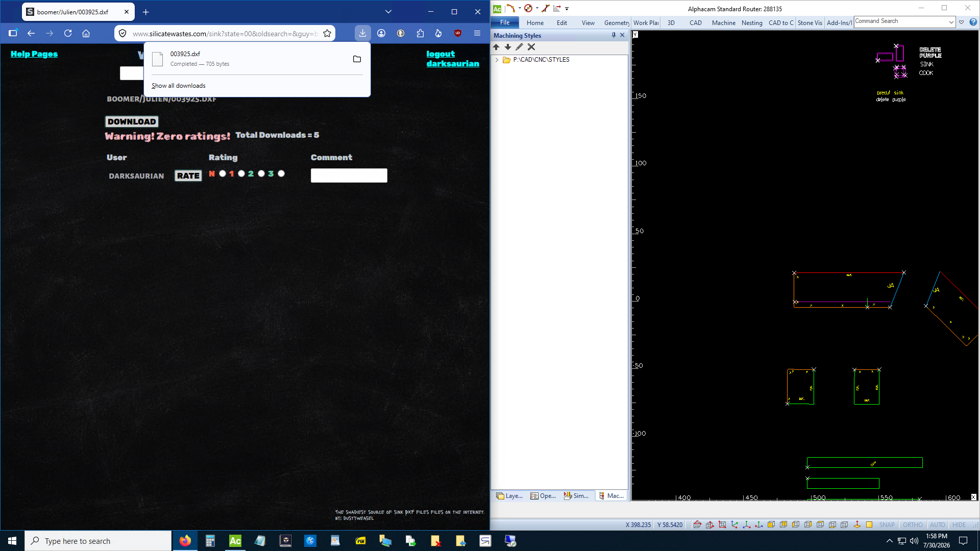Switch to the Ope... bottom panel tab
The image size is (980, 551).
pyautogui.click(x=543, y=496)
